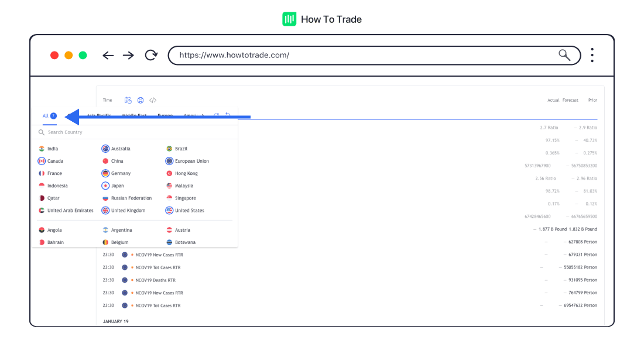Click the browser back arrow
The image size is (644, 350).
108,56
